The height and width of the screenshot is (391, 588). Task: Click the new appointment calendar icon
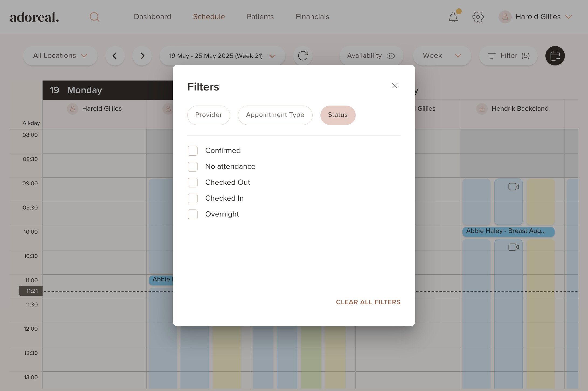(555, 56)
